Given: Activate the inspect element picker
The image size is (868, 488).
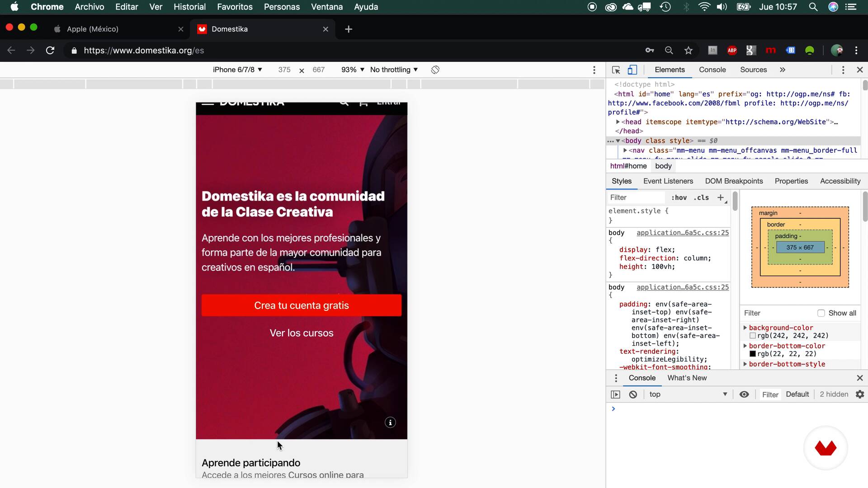Looking at the screenshot, I should pos(616,70).
